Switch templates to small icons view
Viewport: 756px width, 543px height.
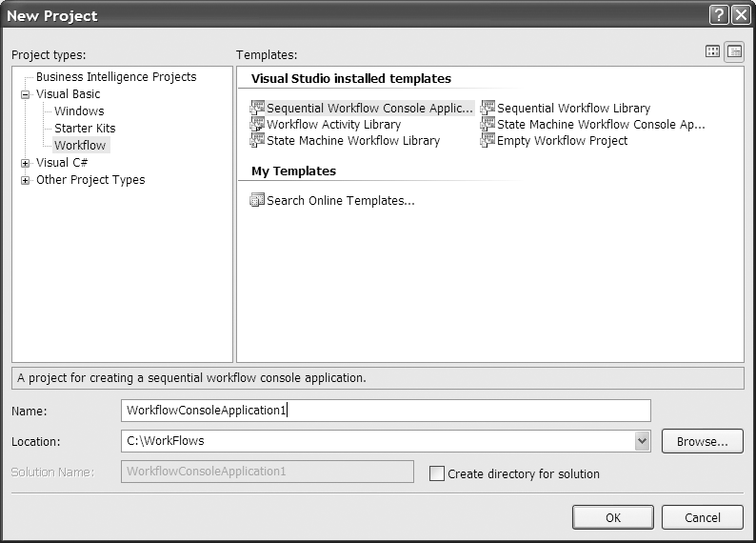pos(734,51)
